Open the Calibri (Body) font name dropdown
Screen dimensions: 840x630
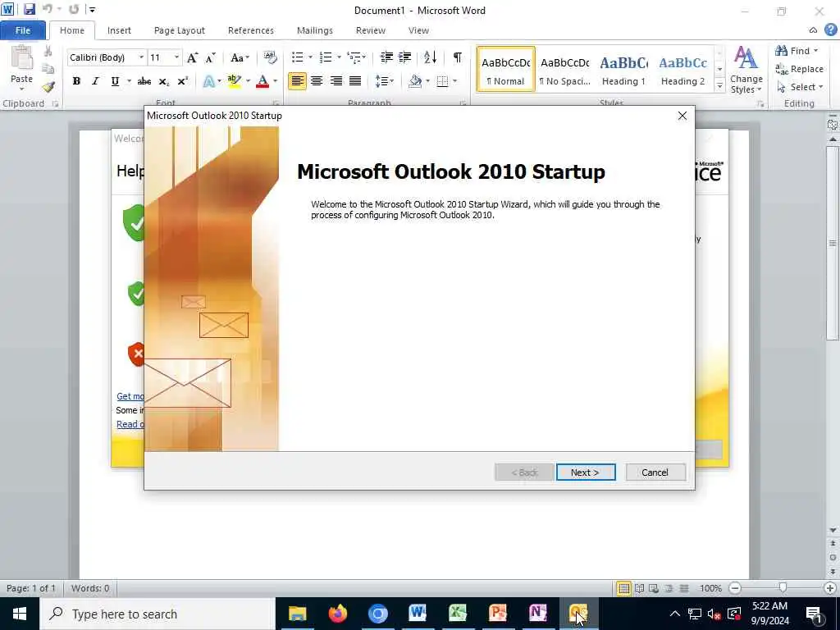pyautogui.click(x=141, y=57)
